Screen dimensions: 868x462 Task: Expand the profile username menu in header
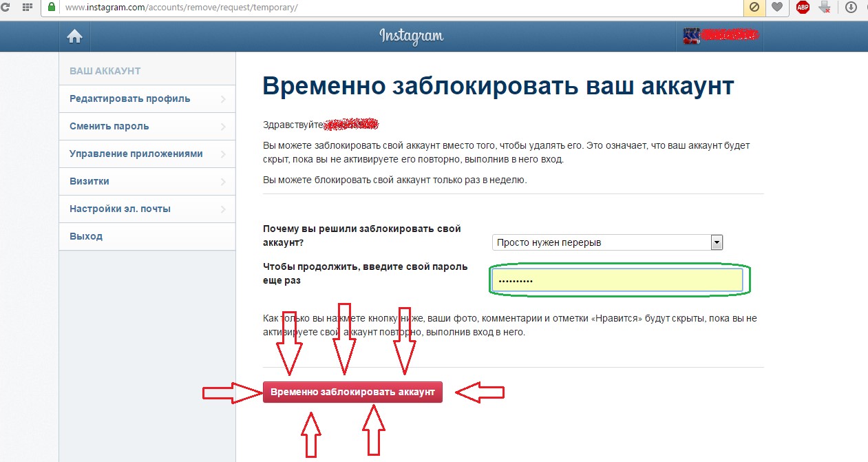[721, 36]
